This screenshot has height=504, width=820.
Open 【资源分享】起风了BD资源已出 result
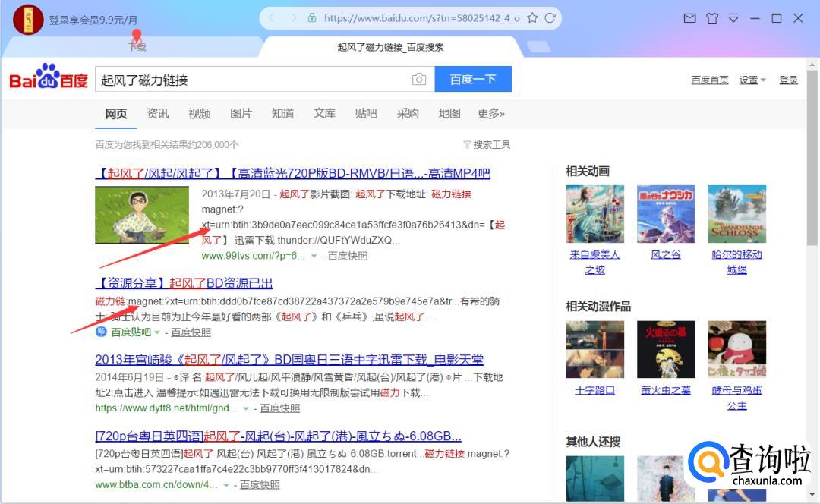coord(184,283)
